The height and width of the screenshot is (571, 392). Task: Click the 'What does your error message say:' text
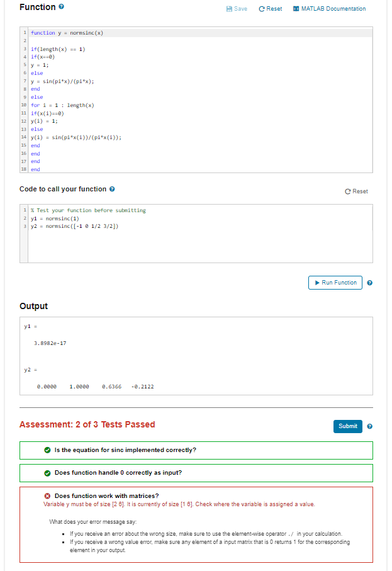tap(93, 522)
